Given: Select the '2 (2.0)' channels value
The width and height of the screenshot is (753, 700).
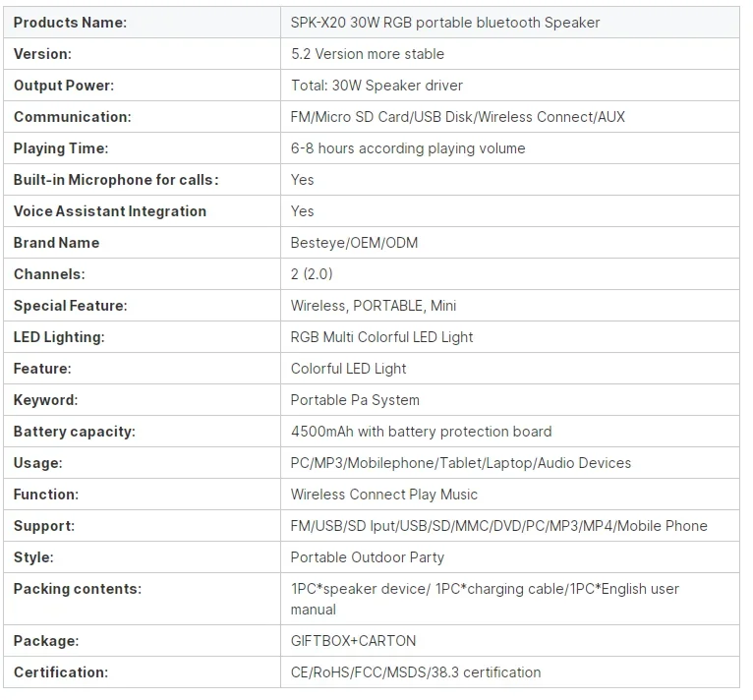Looking at the screenshot, I should [314, 273].
